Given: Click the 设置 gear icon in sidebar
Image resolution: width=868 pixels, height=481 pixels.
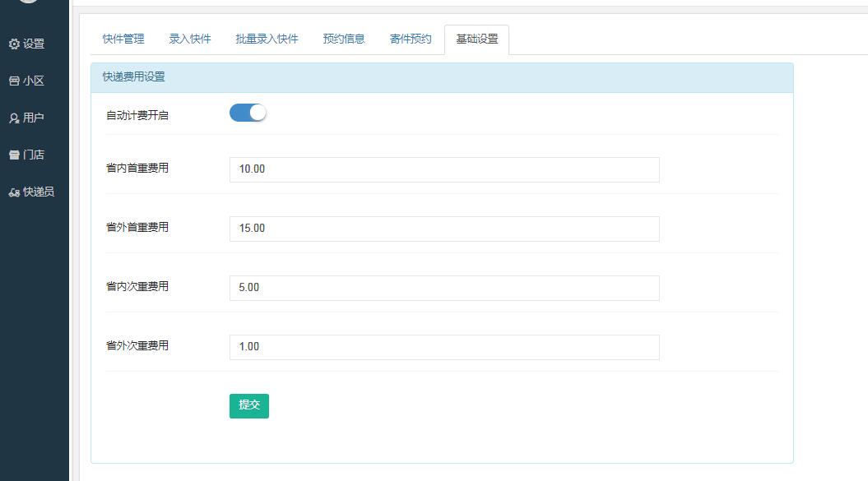Looking at the screenshot, I should [x=15, y=44].
